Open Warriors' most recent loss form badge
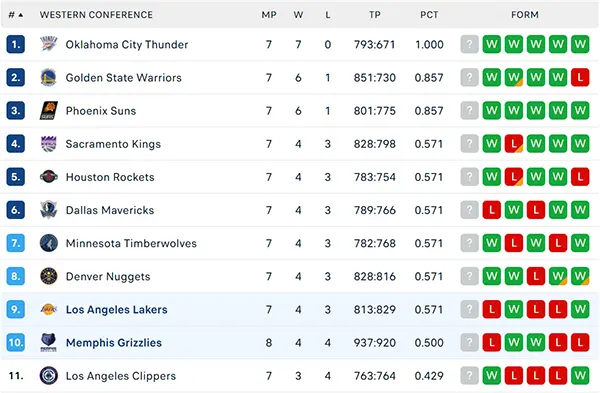600x393 pixels. point(580,78)
